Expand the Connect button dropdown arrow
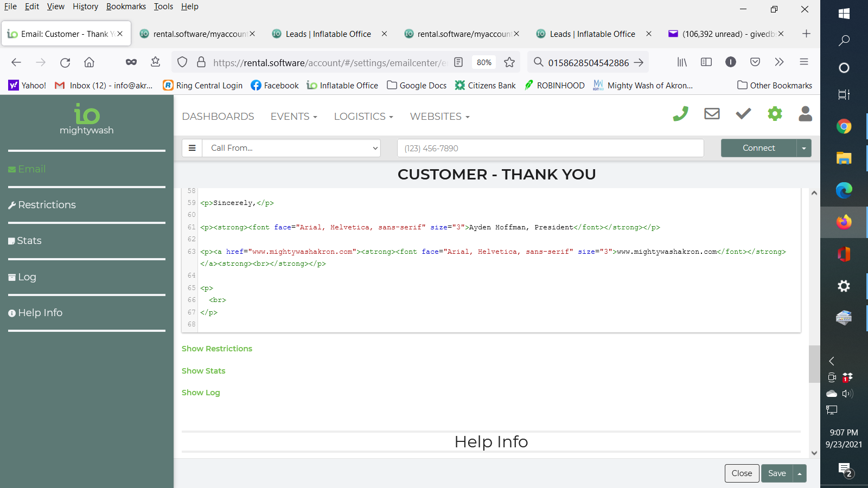The height and width of the screenshot is (488, 868). click(x=804, y=148)
